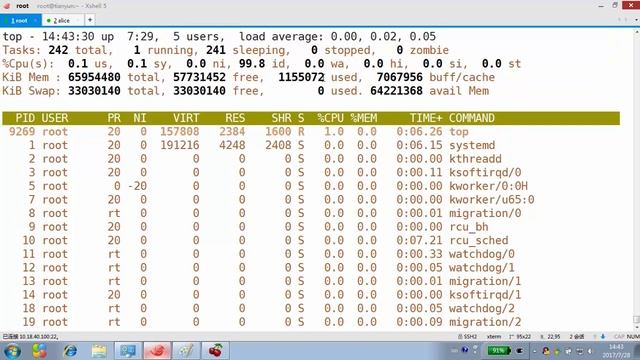Click the 65954480 total memory value

coord(94,77)
